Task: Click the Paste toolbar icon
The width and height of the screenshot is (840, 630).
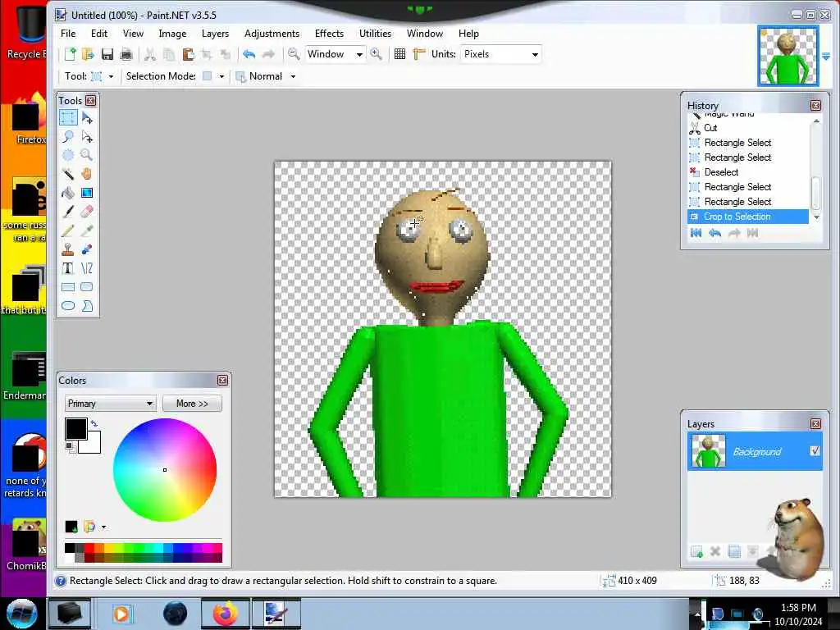Action: (x=188, y=54)
